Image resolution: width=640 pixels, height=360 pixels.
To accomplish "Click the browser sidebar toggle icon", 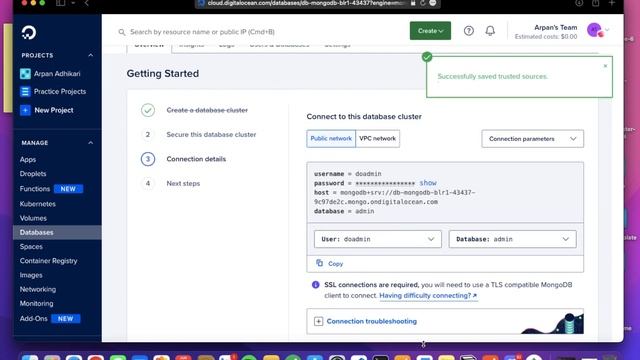I will [x=60, y=3].
